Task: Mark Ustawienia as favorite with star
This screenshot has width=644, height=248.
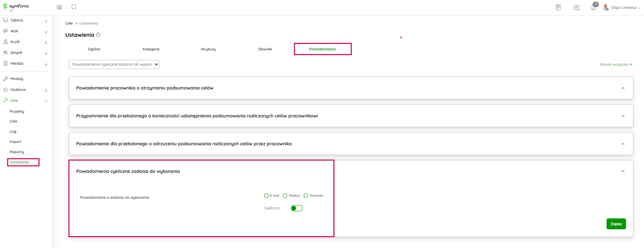Action: [x=98, y=35]
